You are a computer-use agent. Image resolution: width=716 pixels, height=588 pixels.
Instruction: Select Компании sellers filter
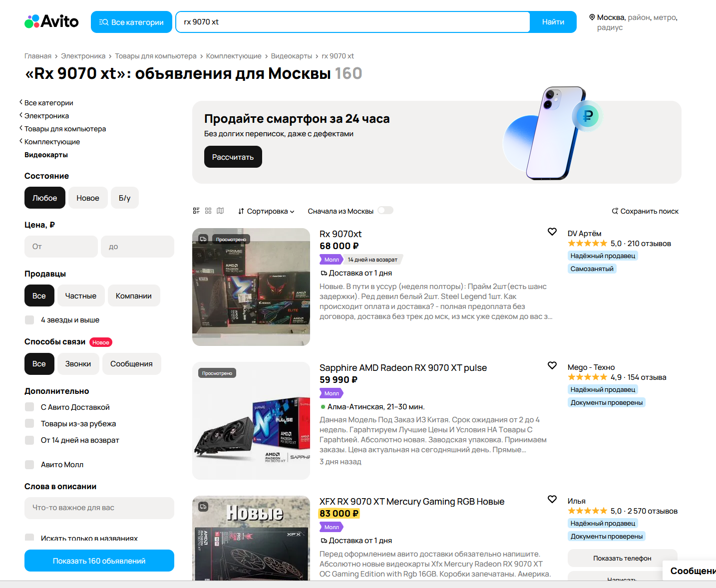pos(134,296)
